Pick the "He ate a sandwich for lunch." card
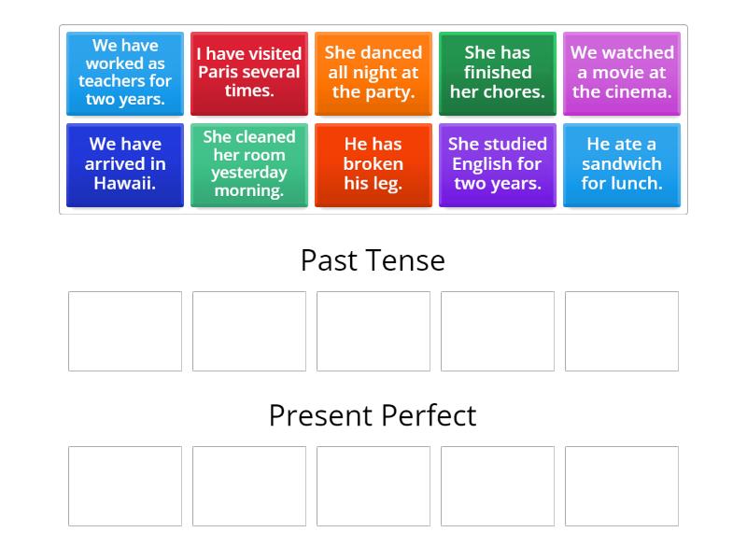The height and width of the screenshot is (560, 747). coord(622,164)
